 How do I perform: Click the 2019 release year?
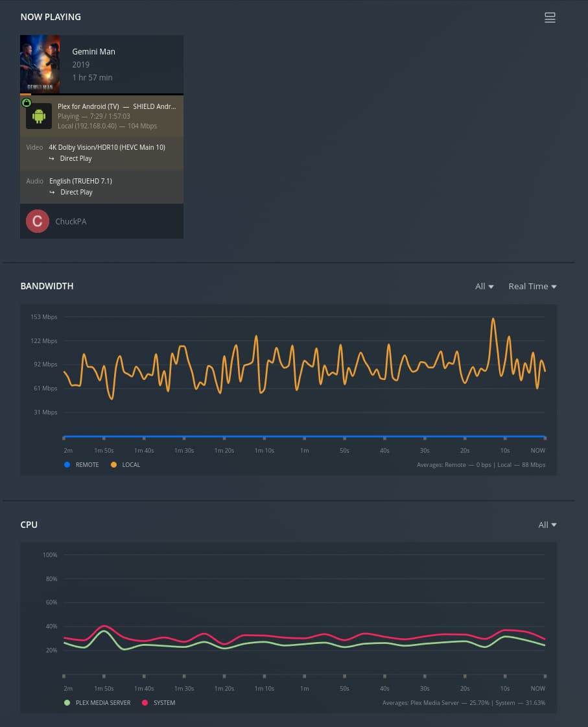[80, 64]
